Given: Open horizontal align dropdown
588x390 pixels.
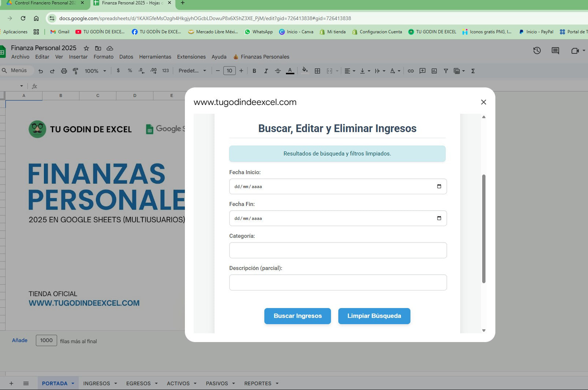Looking at the screenshot, I should coord(350,71).
